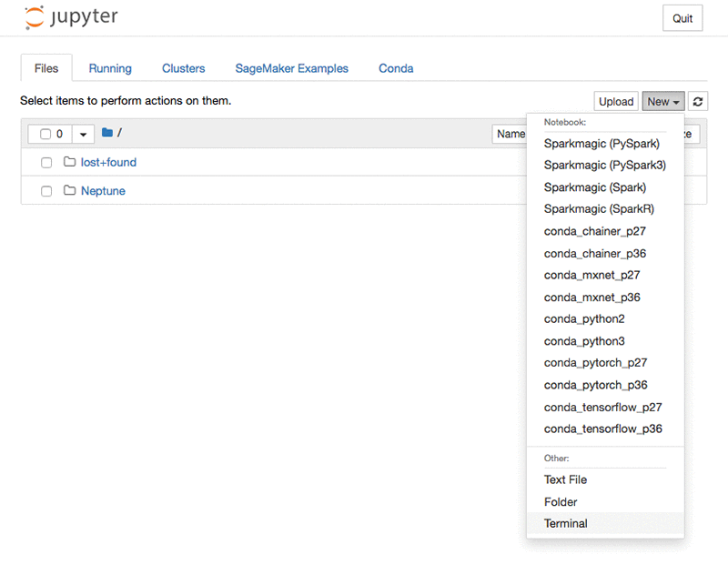Viewport: 728px width, 565px height.
Task: Switch to the Files tab
Action: click(46, 68)
